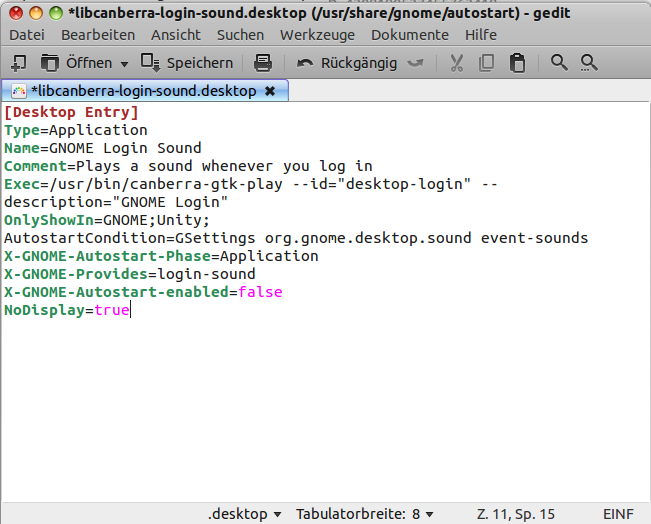Click the EINF insert mode indicator
Image resolution: width=651 pixels, height=524 pixels.
click(618, 514)
